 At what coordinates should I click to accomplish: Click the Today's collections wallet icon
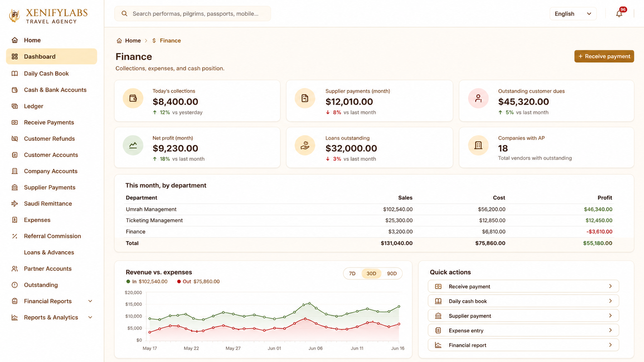click(x=133, y=98)
